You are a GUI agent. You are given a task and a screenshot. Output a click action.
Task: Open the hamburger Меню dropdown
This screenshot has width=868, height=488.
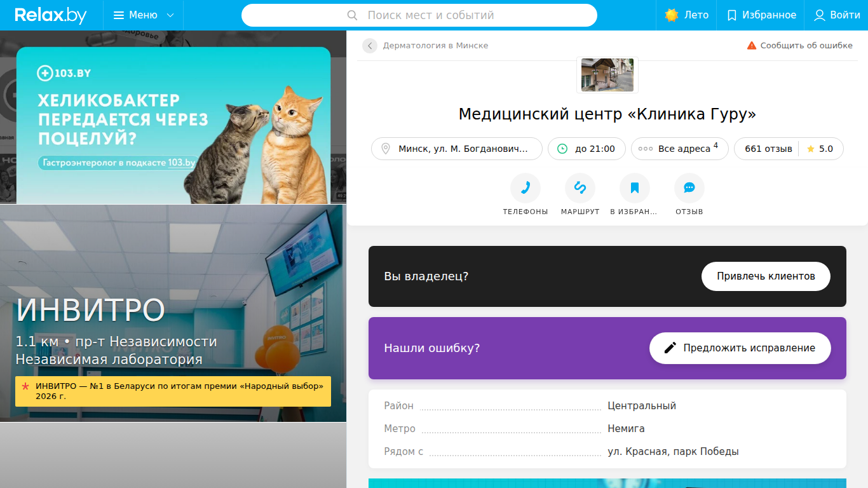(x=143, y=15)
